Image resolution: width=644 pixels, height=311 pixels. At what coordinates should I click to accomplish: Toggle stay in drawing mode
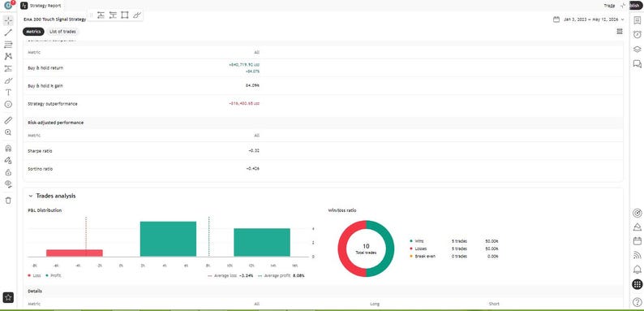coord(8,160)
